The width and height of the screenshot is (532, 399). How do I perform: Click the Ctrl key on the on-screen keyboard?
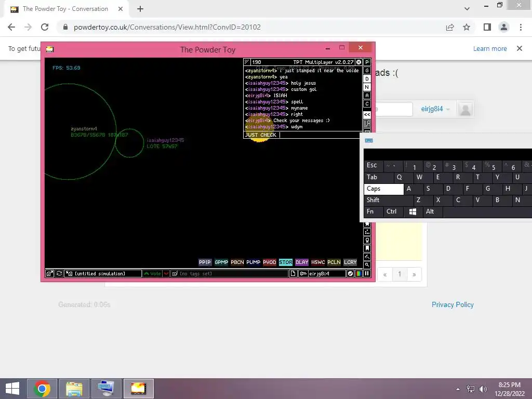[x=394, y=212]
